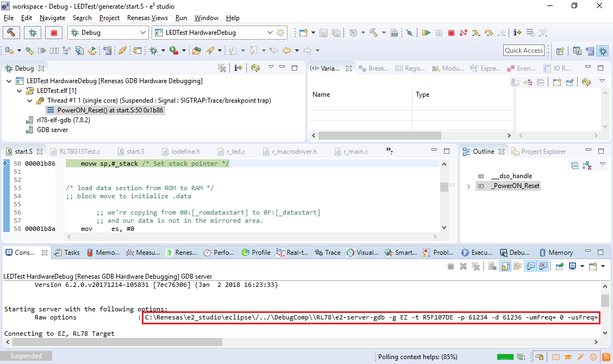Switch to the Debug perspective icon
The height and width of the screenshot is (364, 613).
point(603,51)
